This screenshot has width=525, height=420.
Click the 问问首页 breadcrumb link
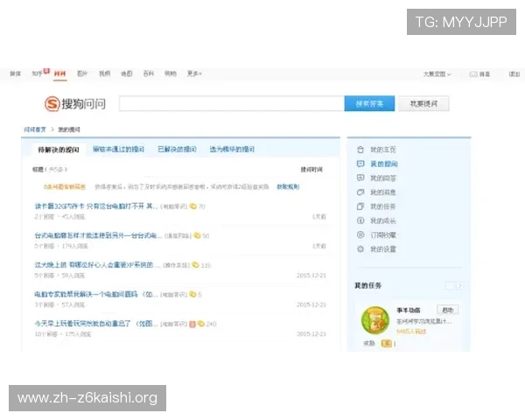pos(35,129)
